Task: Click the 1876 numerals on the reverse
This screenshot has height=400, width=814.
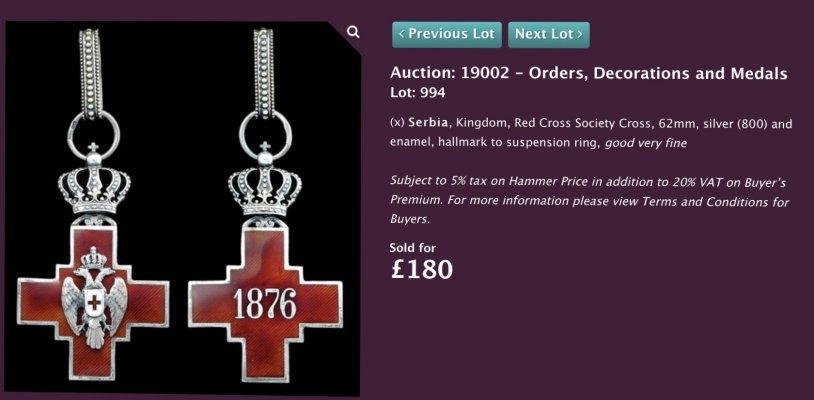Action: (x=265, y=303)
